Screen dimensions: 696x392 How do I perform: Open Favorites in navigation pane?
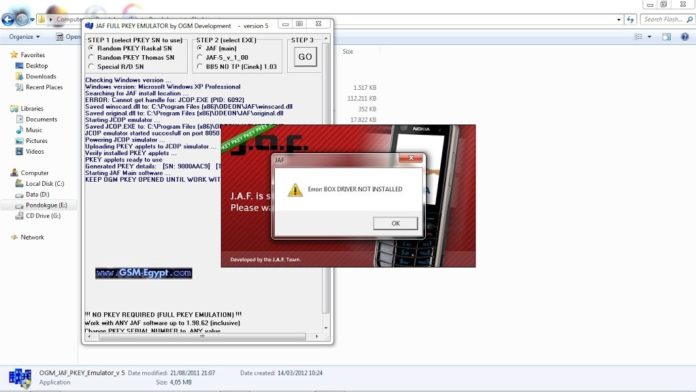click(x=32, y=55)
